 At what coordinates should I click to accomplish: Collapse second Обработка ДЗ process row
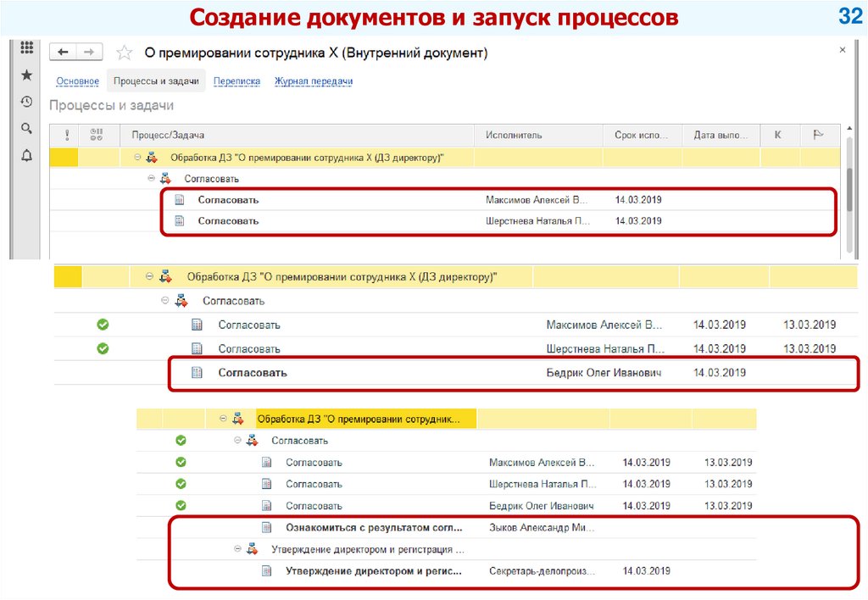tap(149, 276)
